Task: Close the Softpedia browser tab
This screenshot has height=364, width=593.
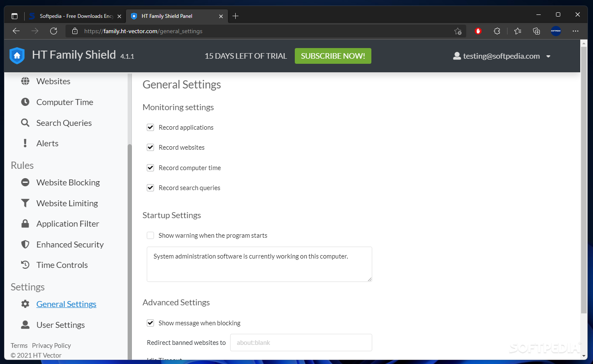Action: [x=120, y=16]
